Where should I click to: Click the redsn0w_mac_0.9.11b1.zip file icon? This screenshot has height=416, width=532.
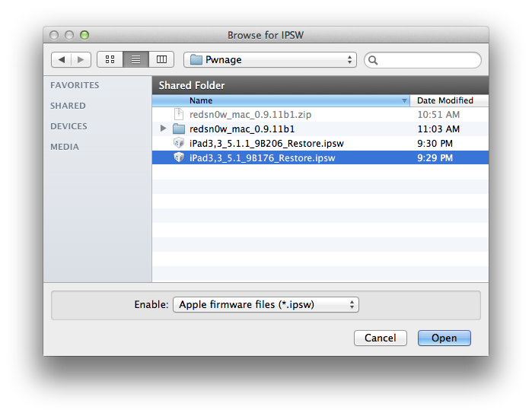(179, 114)
